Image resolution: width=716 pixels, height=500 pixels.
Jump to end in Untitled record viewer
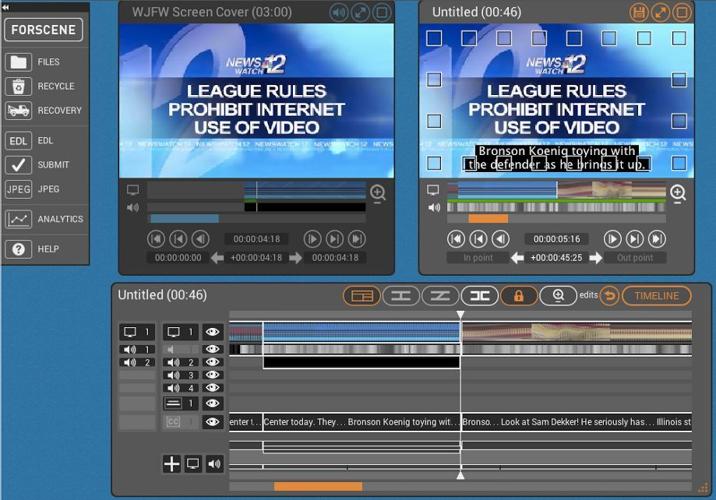click(x=656, y=239)
